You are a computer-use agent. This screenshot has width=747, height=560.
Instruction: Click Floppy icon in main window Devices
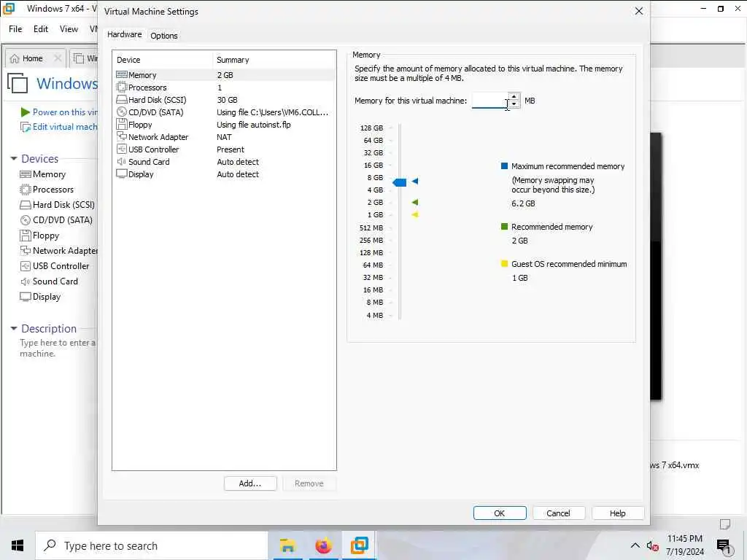(26, 236)
